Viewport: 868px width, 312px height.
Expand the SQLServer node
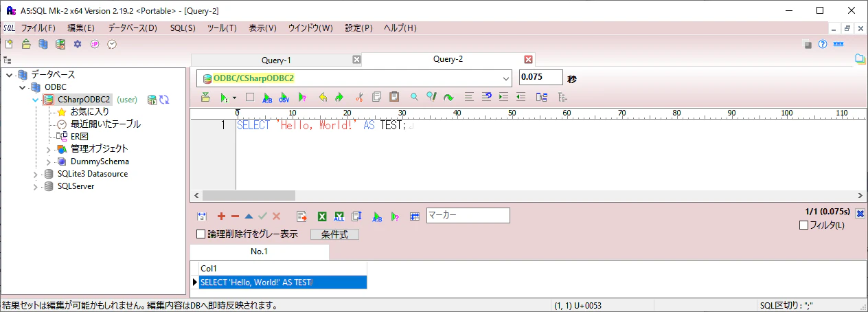coord(35,186)
